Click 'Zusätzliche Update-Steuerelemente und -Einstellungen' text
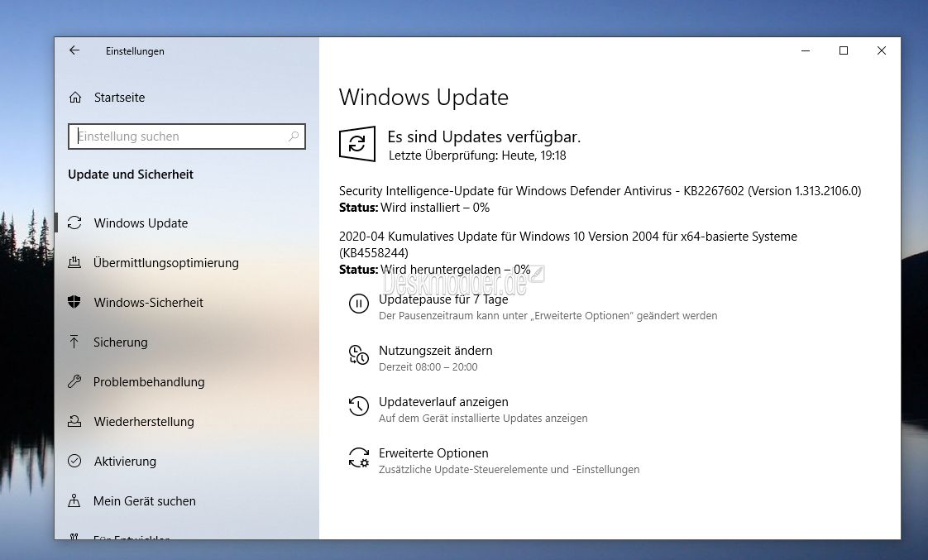928x560 pixels. [509, 470]
